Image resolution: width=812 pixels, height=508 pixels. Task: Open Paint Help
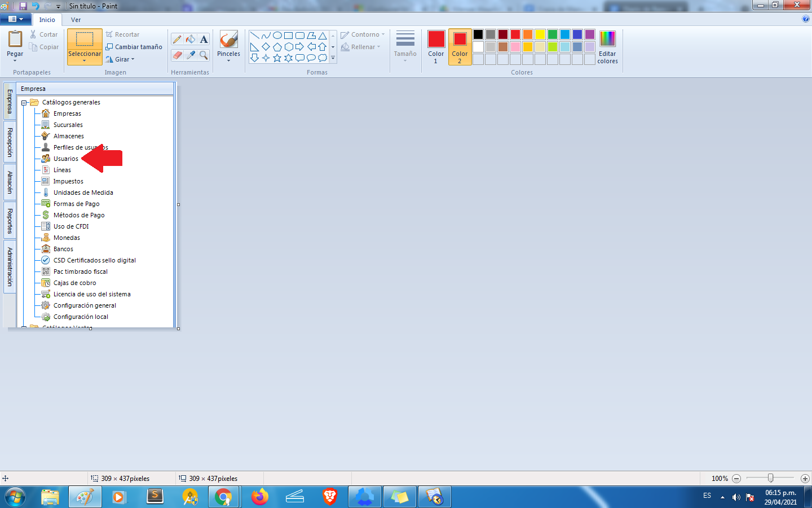pyautogui.click(x=806, y=19)
